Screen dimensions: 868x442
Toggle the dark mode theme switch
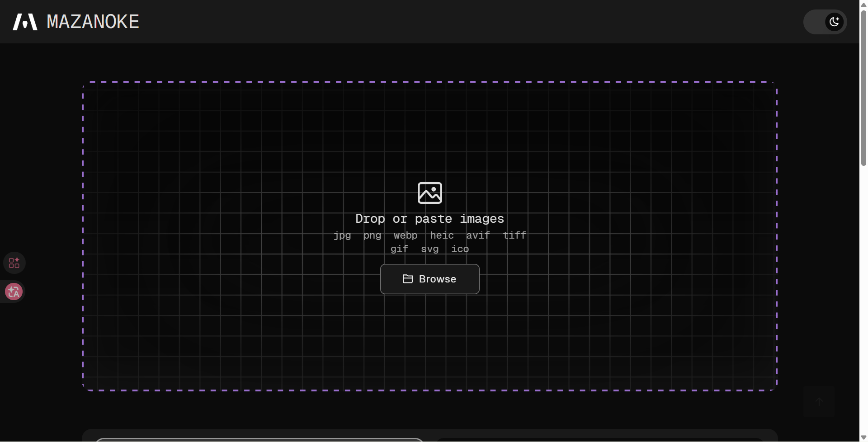(825, 22)
